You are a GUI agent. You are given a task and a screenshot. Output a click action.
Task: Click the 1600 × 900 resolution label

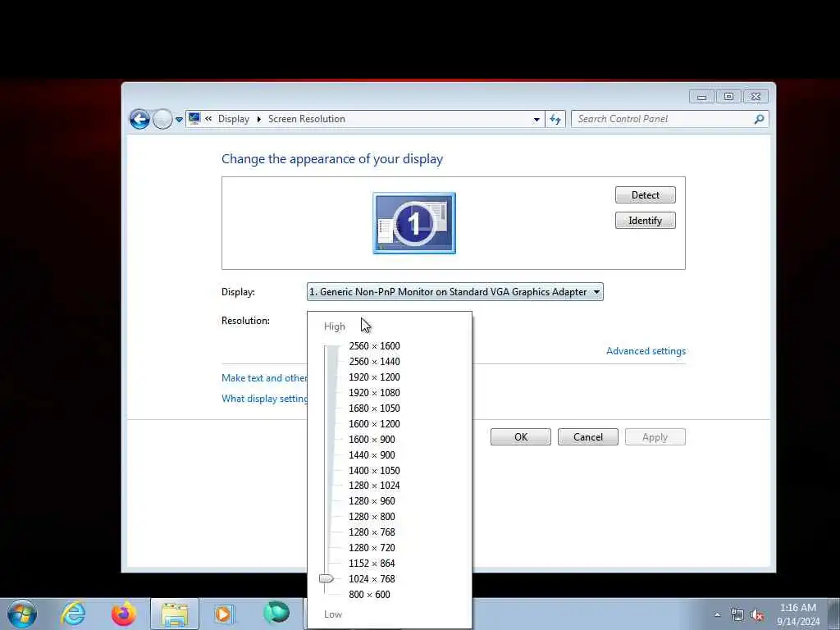[x=372, y=440]
